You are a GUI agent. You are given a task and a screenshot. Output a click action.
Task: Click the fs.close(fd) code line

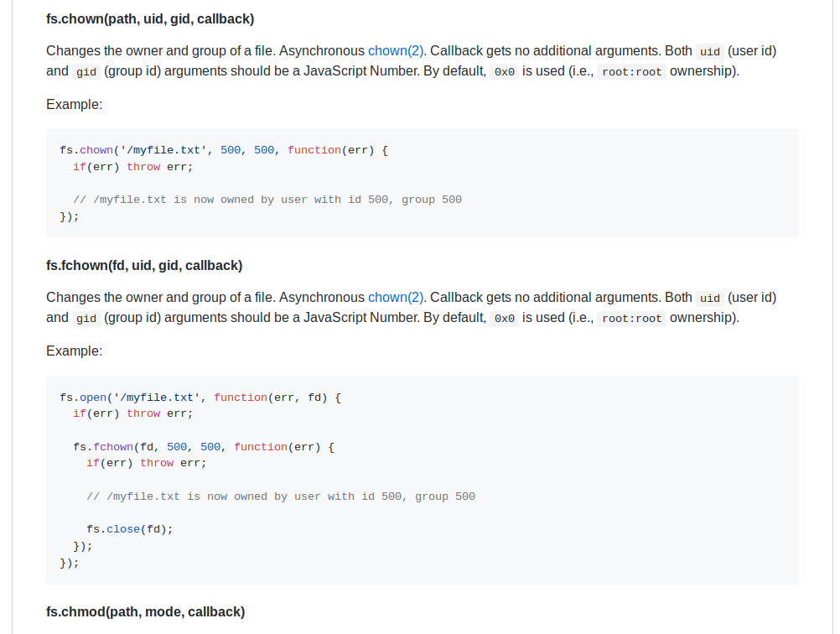130,529
